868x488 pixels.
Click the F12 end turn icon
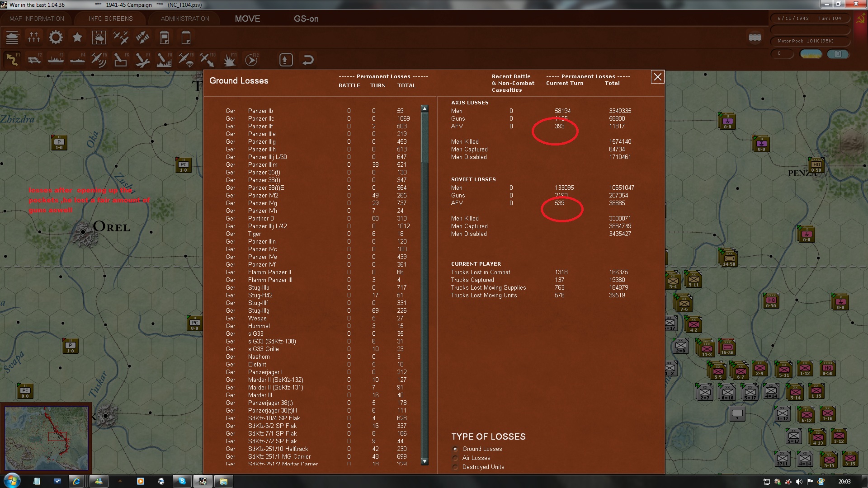[x=252, y=60]
